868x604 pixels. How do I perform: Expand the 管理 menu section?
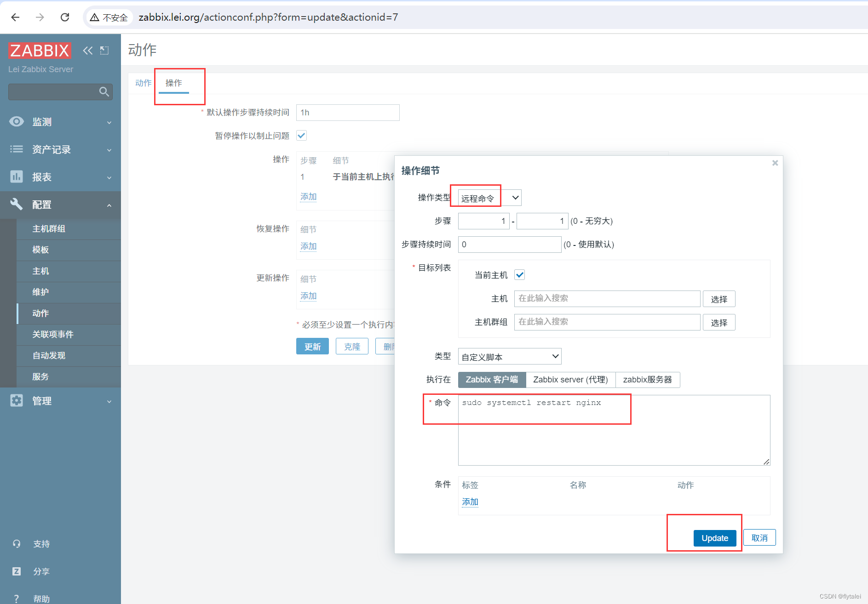click(60, 401)
